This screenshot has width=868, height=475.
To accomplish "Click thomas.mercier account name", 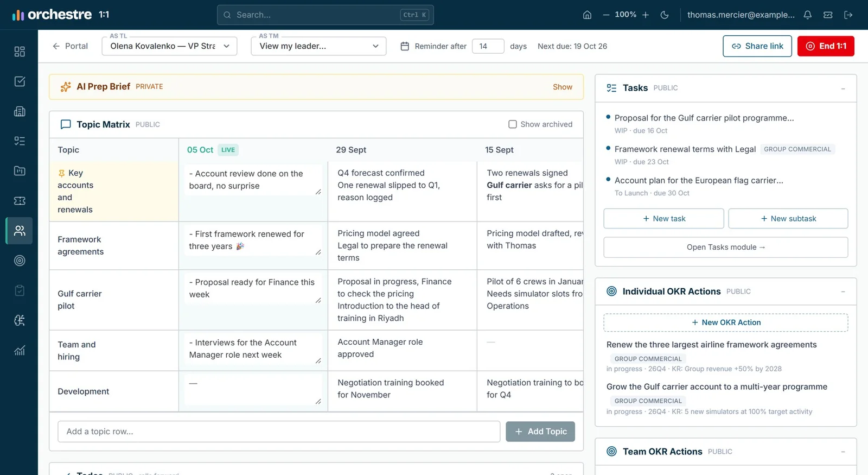I will (x=741, y=15).
